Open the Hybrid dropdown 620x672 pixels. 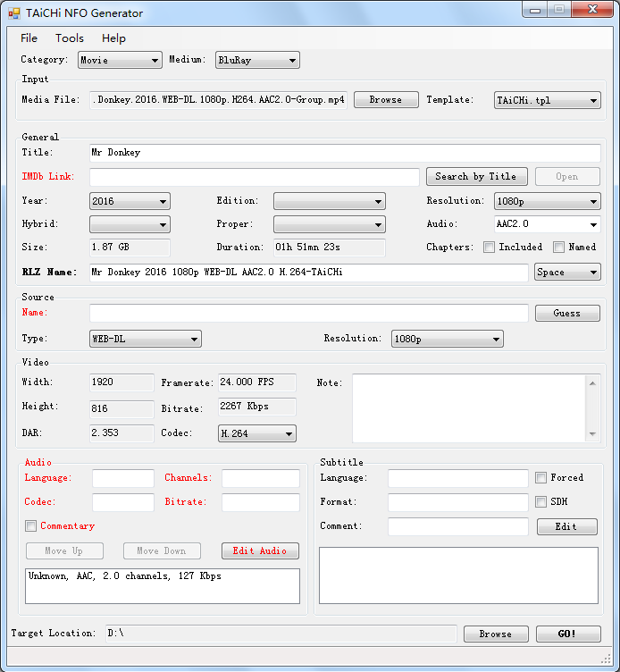130,224
